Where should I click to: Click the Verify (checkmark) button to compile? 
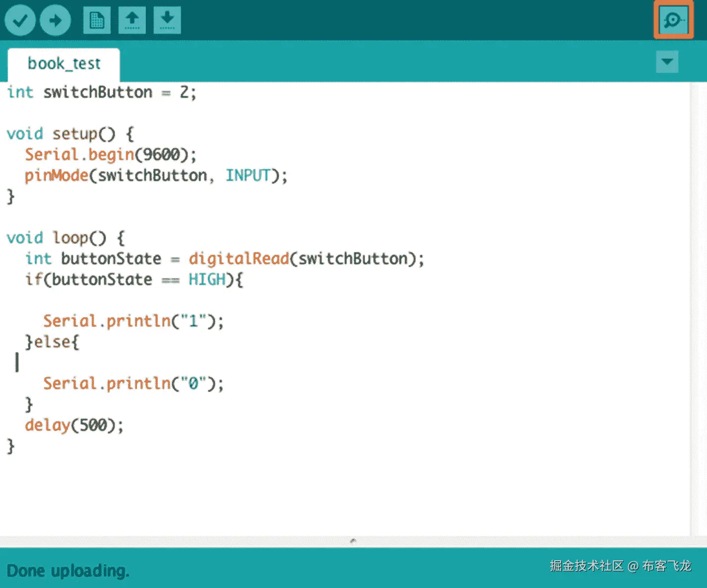pos(20,20)
